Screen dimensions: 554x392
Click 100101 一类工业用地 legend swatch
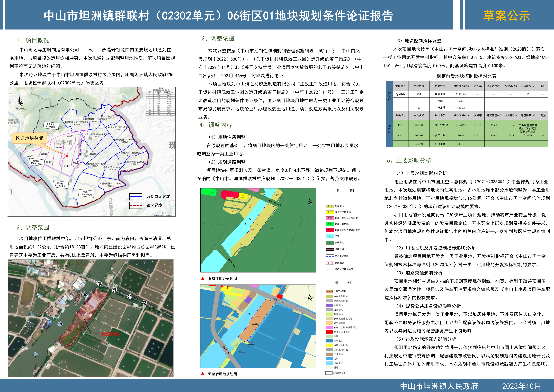[x=329, y=291]
